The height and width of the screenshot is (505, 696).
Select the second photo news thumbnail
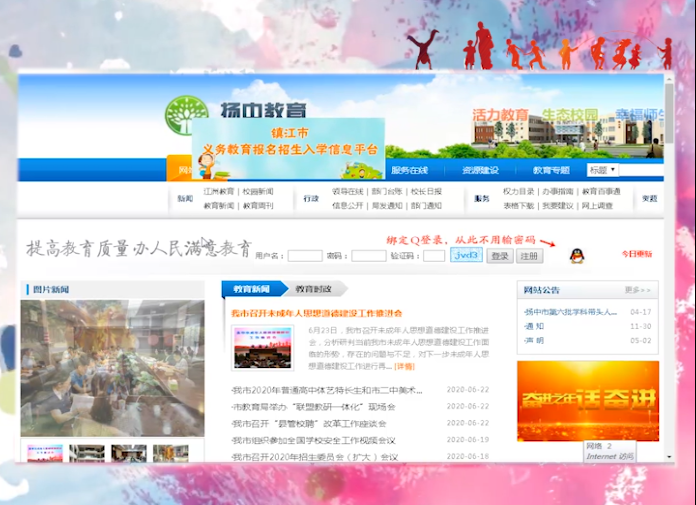pos(87,453)
